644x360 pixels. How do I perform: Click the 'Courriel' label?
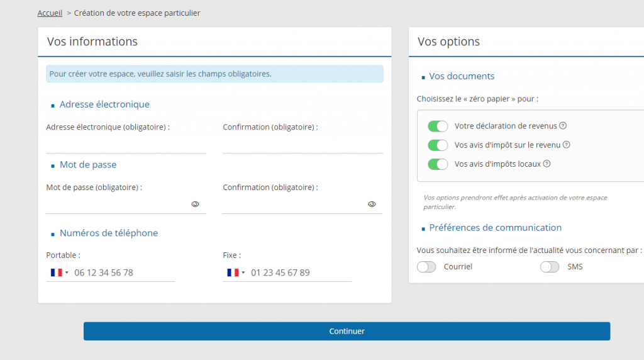coord(458,267)
